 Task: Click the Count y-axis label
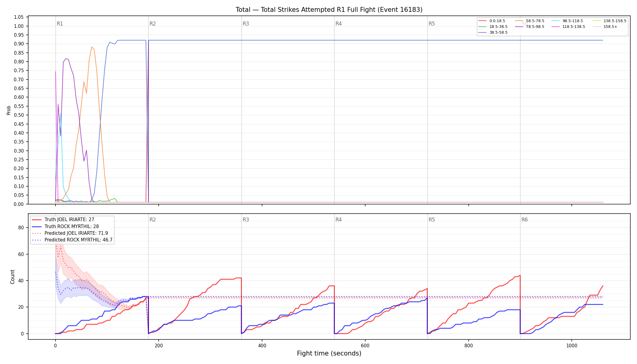[x=12, y=277]
